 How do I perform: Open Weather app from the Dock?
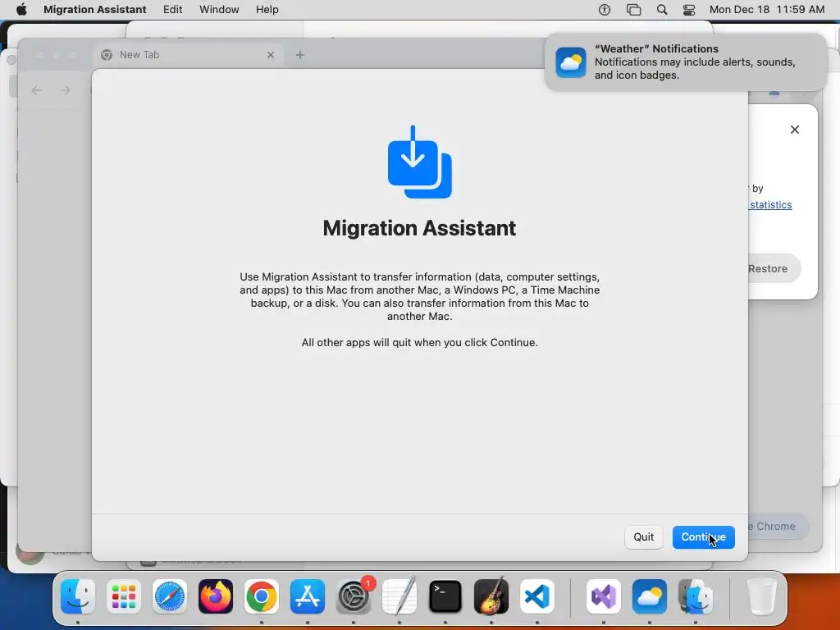click(650, 596)
